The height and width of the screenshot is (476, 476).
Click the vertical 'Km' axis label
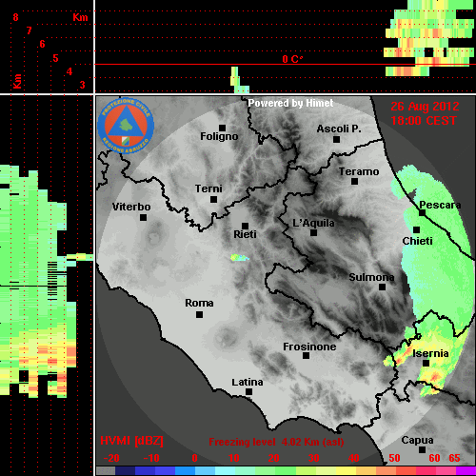pyautogui.click(x=17, y=81)
